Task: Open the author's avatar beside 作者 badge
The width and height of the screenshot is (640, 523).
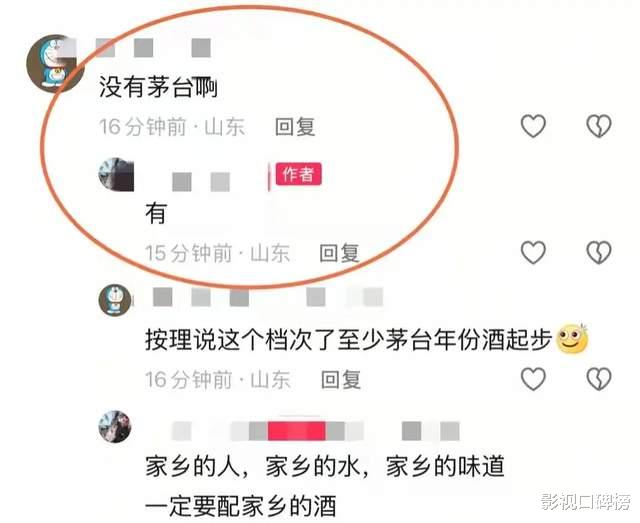Action: coord(116,175)
